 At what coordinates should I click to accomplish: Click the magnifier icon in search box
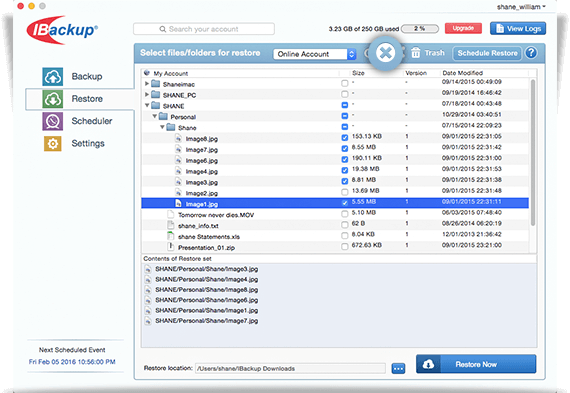[x=163, y=29]
